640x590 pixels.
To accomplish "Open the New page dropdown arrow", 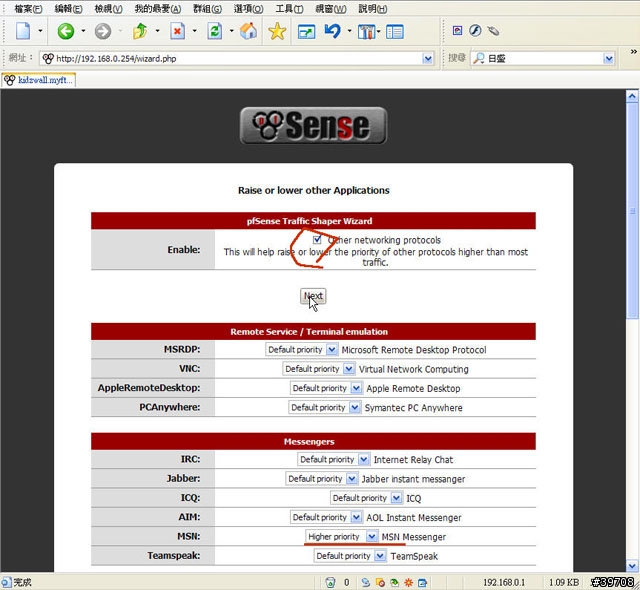I will pyautogui.click(x=40, y=31).
